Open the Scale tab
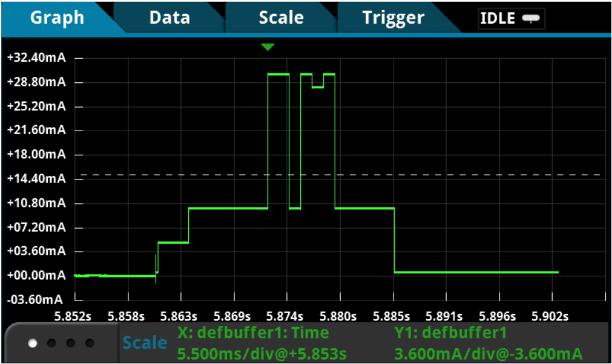The image size is (612, 364). 280,18
